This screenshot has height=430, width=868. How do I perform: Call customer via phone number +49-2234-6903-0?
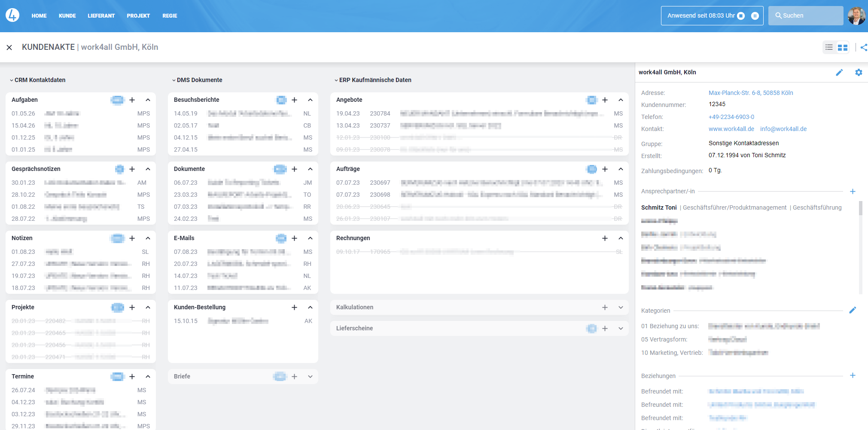pos(732,117)
